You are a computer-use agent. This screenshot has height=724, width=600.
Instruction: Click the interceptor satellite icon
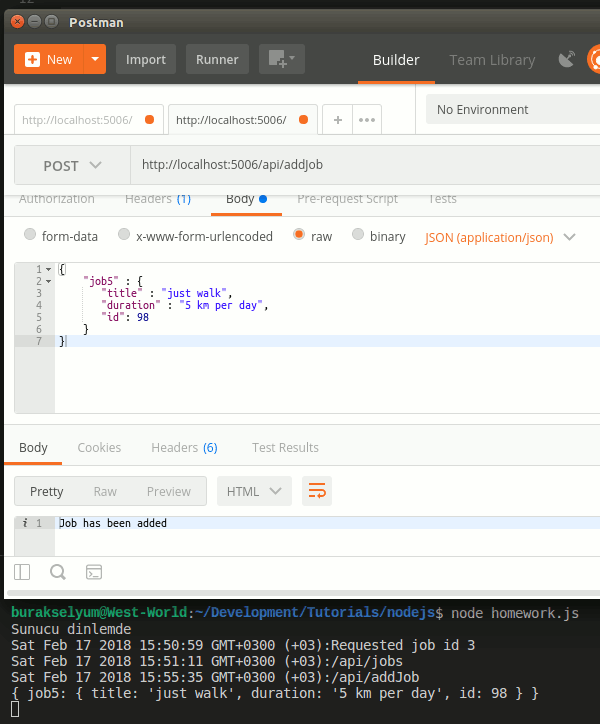567,59
